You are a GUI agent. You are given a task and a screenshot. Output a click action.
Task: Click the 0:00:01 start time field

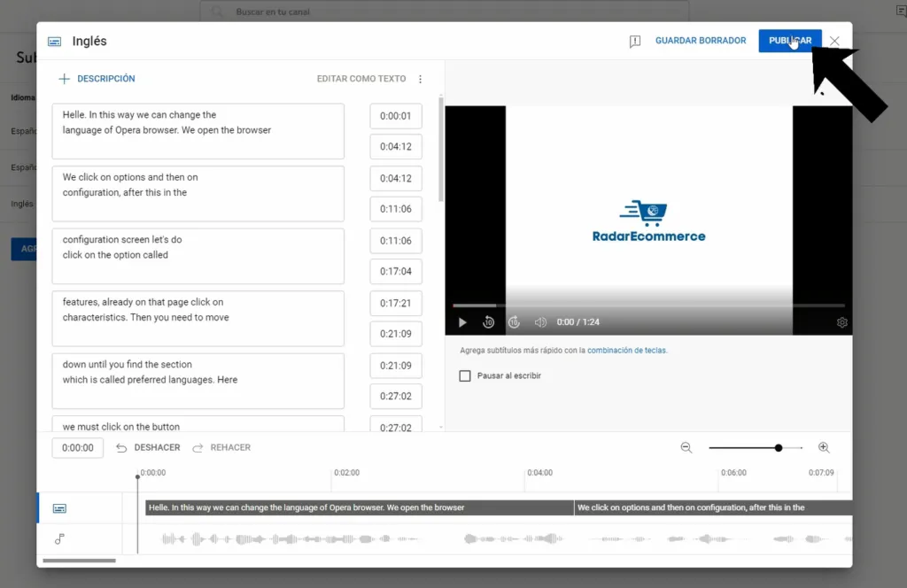[x=396, y=116]
